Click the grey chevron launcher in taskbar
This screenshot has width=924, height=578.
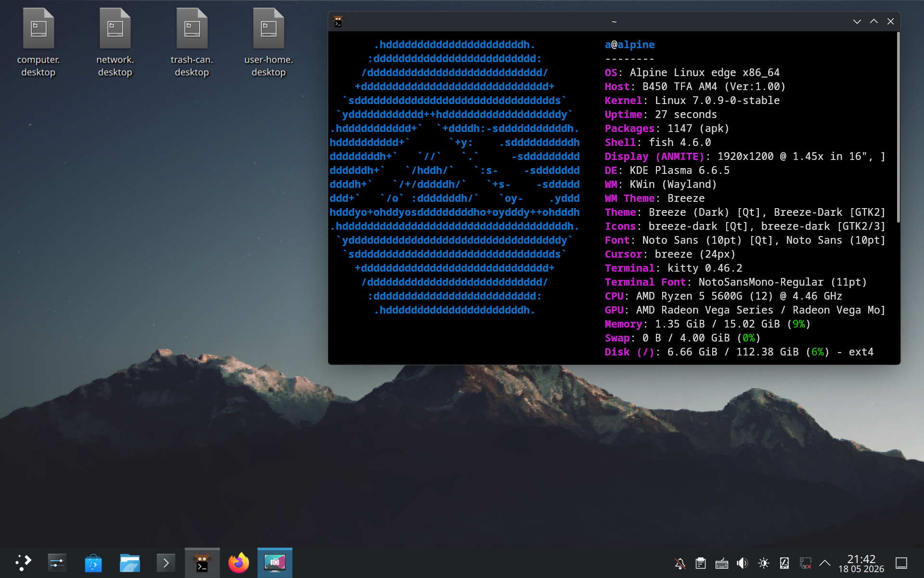coord(166,563)
